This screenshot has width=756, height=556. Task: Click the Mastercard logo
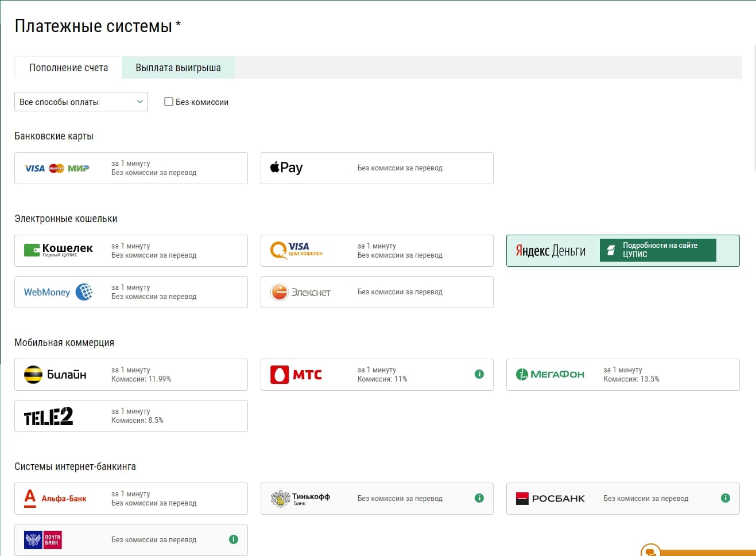coord(56,168)
